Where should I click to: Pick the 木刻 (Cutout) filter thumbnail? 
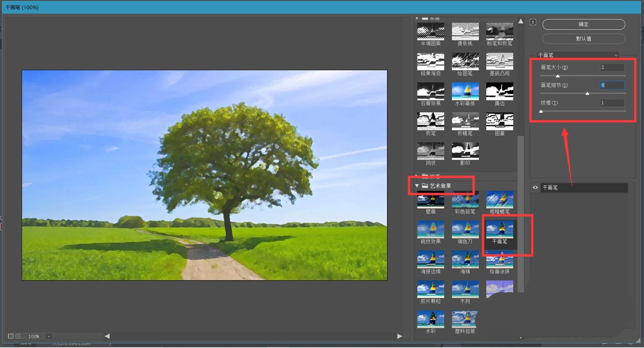[465, 289]
